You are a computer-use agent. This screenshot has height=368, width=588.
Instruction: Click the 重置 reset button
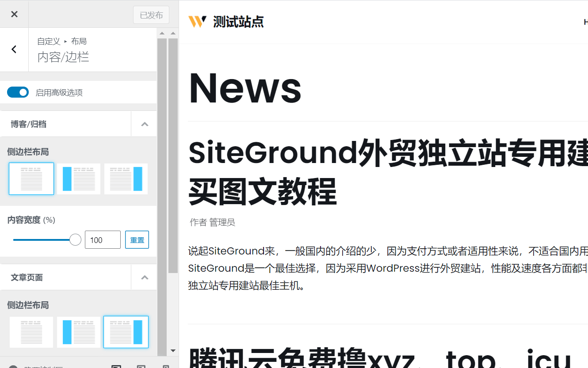137,240
